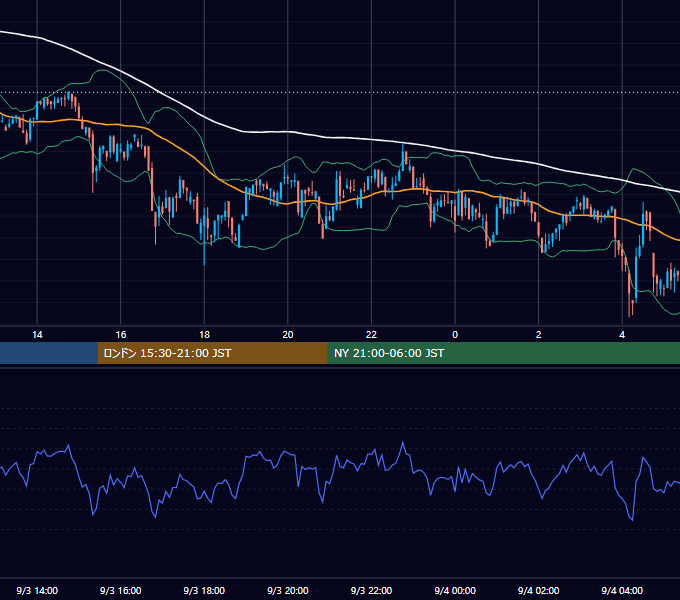This screenshot has height=600, width=680.
Task: Click the 2 hour label on price chart axis
Action: 538,335
